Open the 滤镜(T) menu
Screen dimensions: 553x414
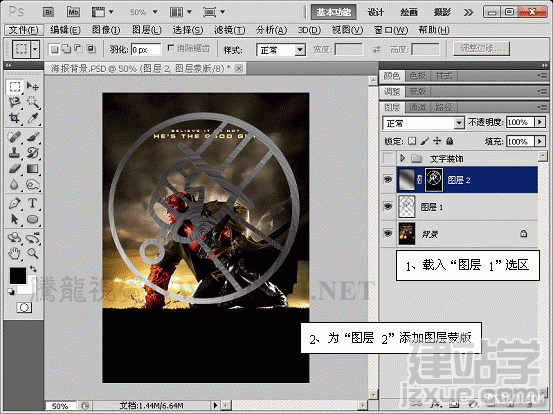[x=230, y=30]
